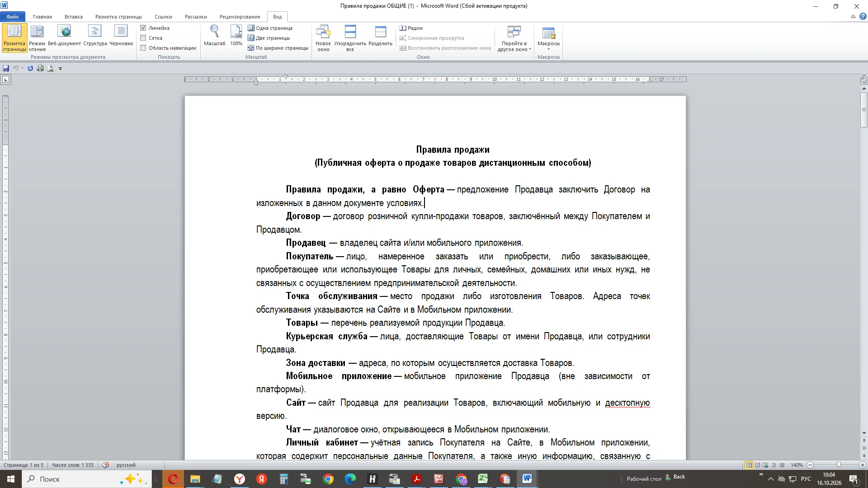Open the Файл tab
Image resolution: width=868 pixels, height=488 pixels.
tap(13, 17)
